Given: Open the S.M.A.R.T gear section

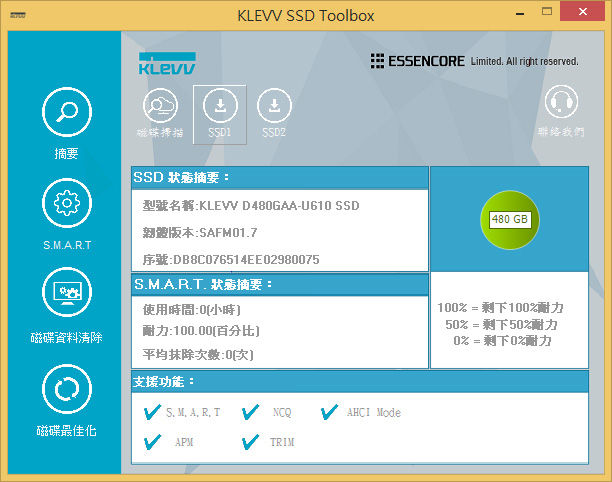Looking at the screenshot, I should 67,203.
